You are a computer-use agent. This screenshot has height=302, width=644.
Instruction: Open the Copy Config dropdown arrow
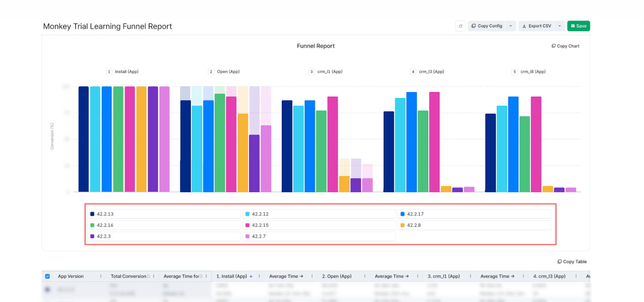pos(511,26)
